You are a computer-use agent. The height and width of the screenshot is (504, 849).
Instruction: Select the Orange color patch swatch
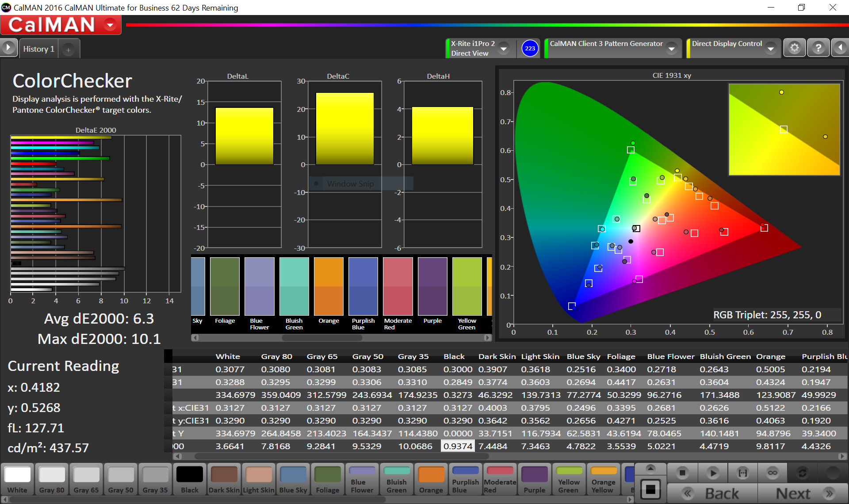pyautogui.click(x=431, y=479)
